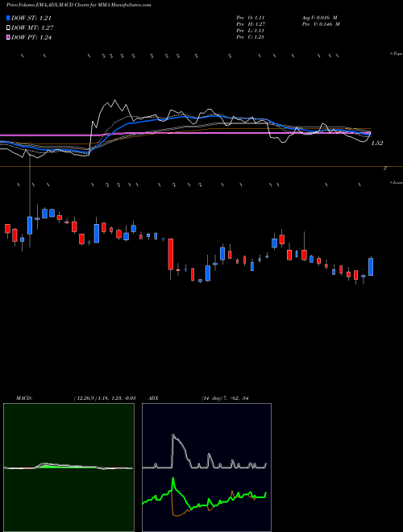Click the MACD '(12,26,9) 1.18, 1.23, -0.05' values
The width and height of the screenshot is (403, 532).
click(x=105, y=398)
